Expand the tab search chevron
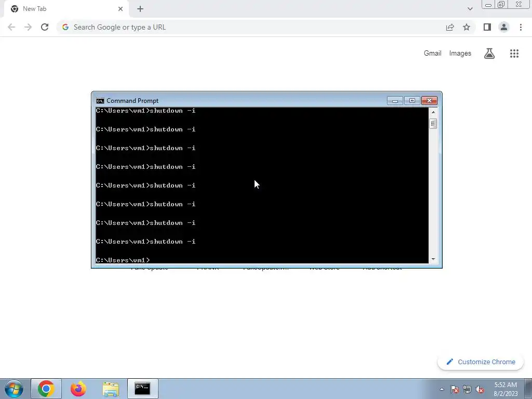The width and height of the screenshot is (532, 399). point(470,9)
